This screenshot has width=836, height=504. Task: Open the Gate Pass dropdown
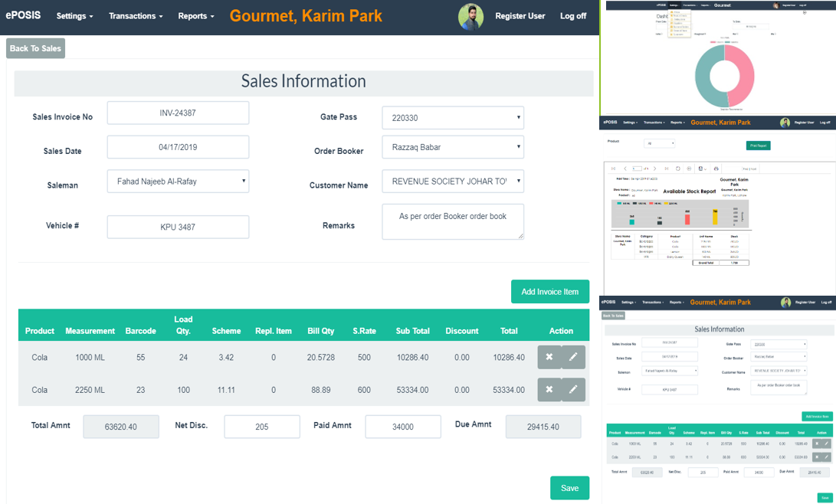pyautogui.click(x=453, y=118)
